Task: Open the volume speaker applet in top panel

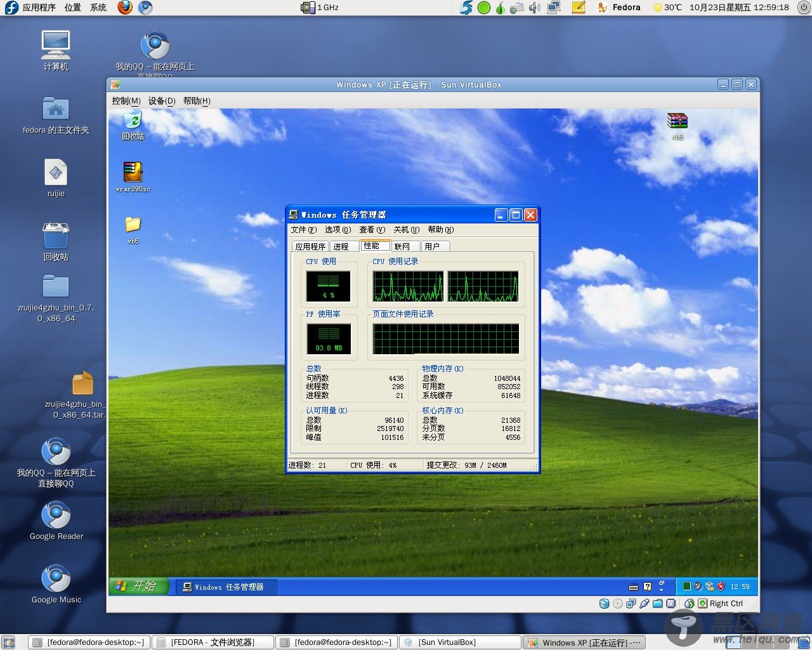Action: pos(535,8)
